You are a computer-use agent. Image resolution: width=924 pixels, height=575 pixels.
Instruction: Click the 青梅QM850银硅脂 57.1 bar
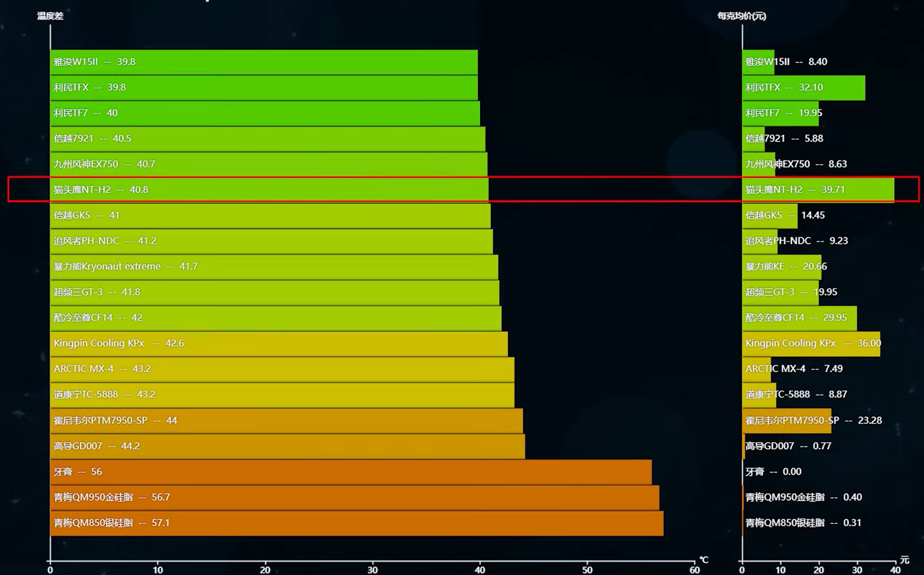[x=356, y=523]
